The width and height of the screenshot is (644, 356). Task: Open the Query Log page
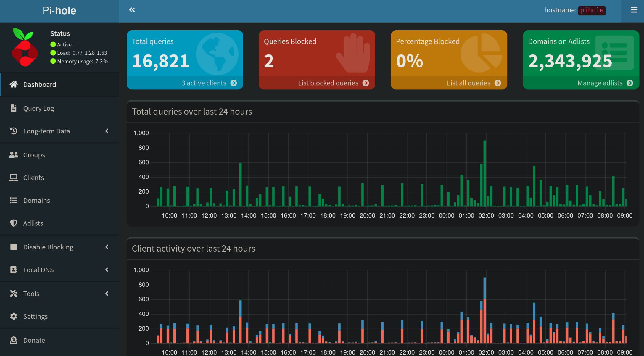[x=59, y=108]
